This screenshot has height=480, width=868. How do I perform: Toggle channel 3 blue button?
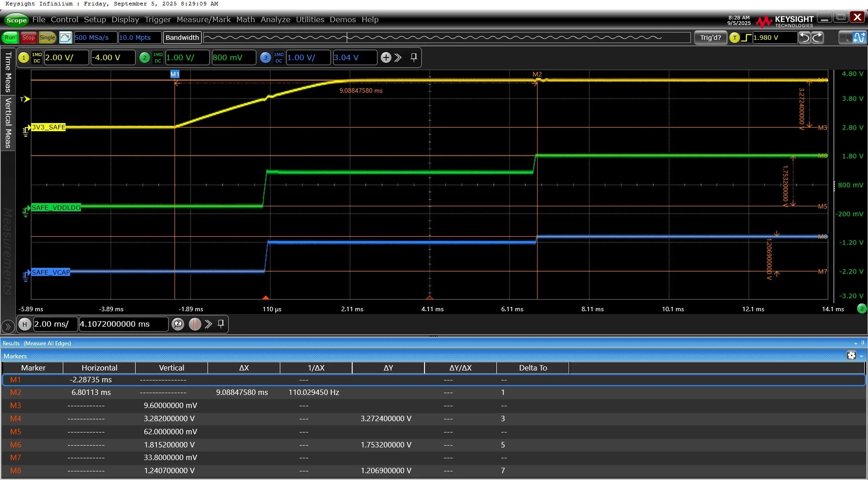tap(265, 57)
